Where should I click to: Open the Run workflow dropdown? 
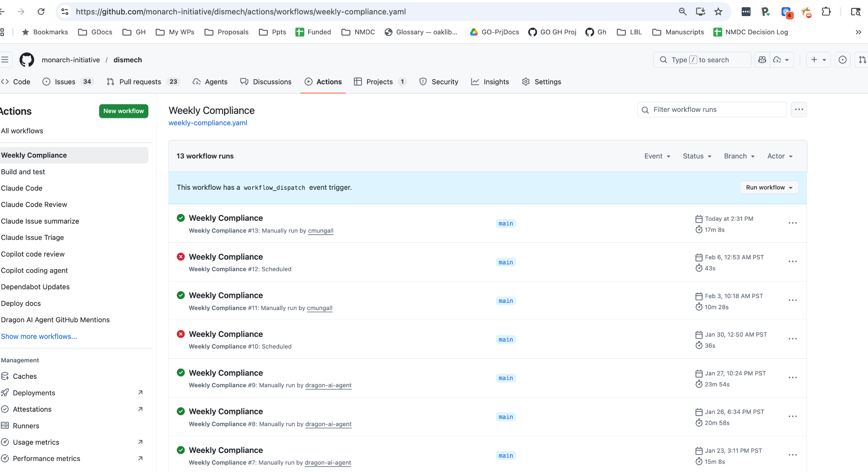pyautogui.click(x=769, y=187)
